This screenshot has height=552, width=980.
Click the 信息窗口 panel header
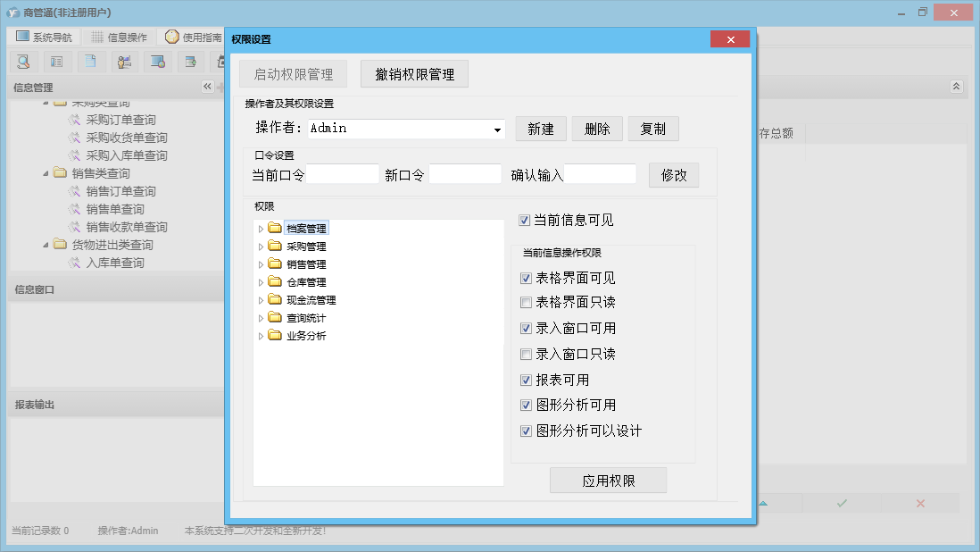click(x=117, y=289)
